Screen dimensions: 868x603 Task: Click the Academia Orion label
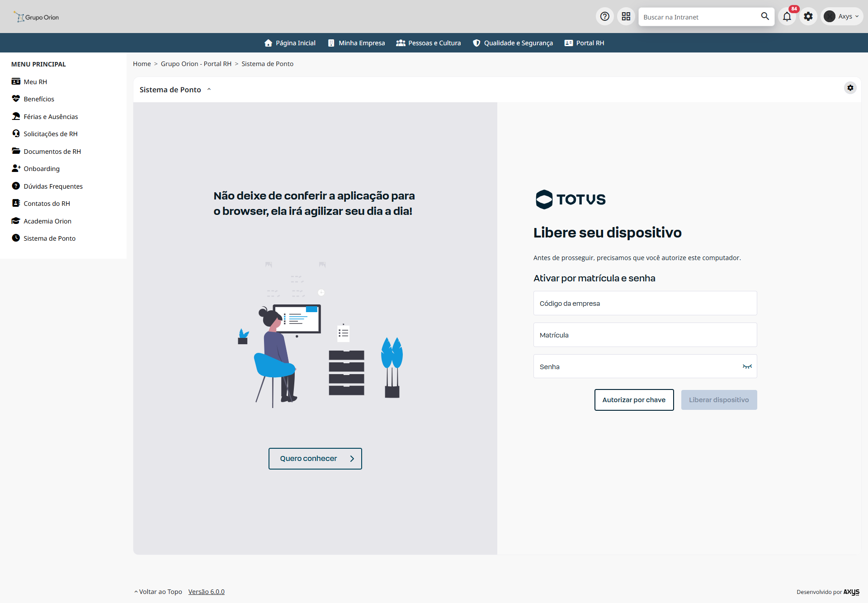point(47,221)
